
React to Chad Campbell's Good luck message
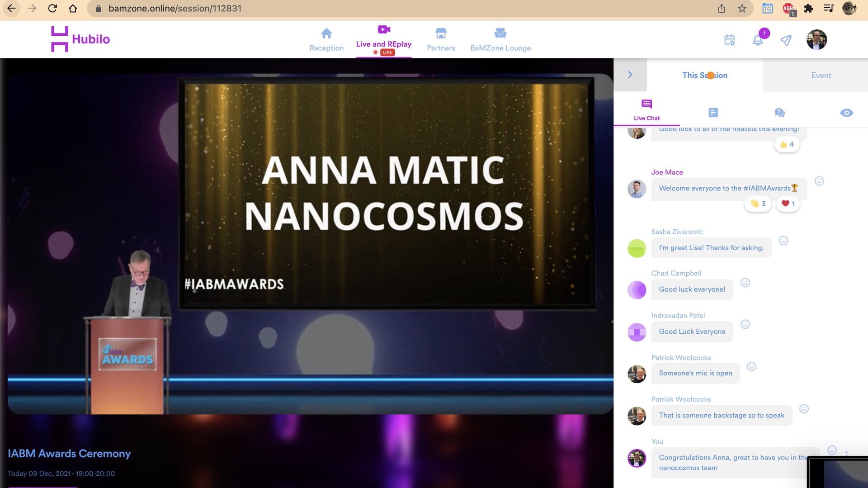[745, 283]
